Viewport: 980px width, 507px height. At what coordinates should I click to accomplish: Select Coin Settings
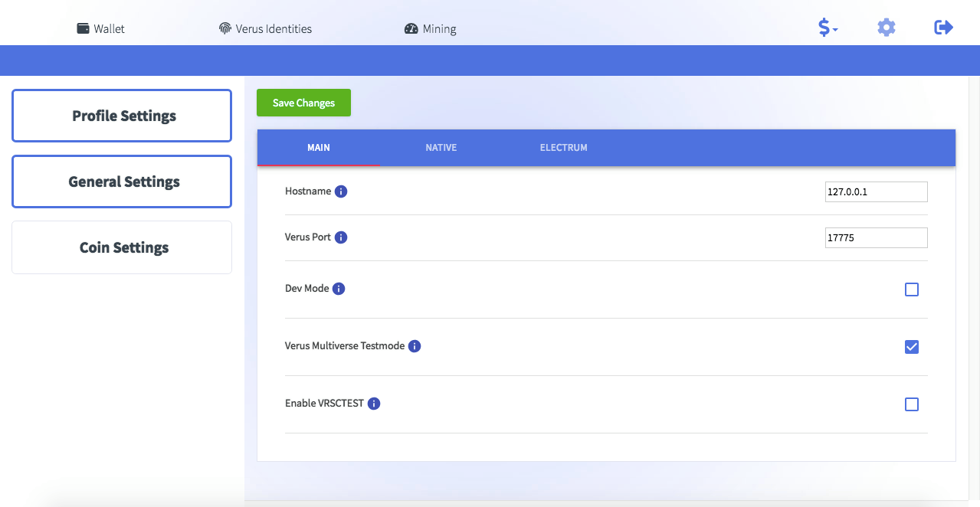[x=122, y=247]
